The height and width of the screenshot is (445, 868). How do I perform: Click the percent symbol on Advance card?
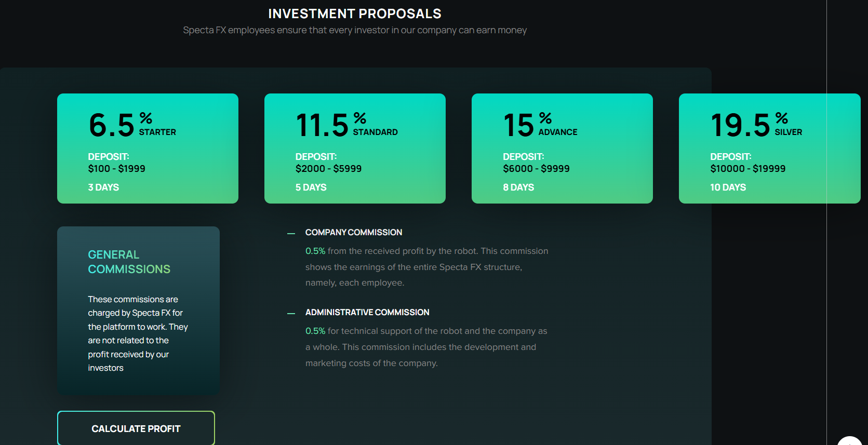click(545, 118)
